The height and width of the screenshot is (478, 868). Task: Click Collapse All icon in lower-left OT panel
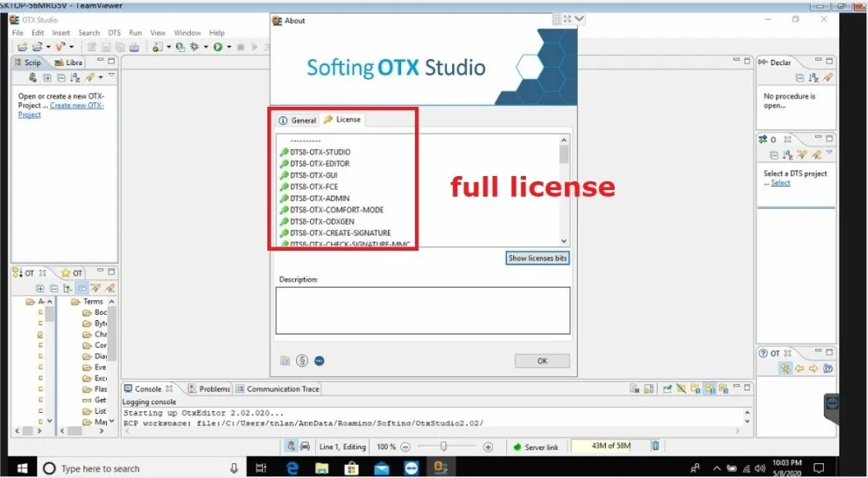pos(54,288)
